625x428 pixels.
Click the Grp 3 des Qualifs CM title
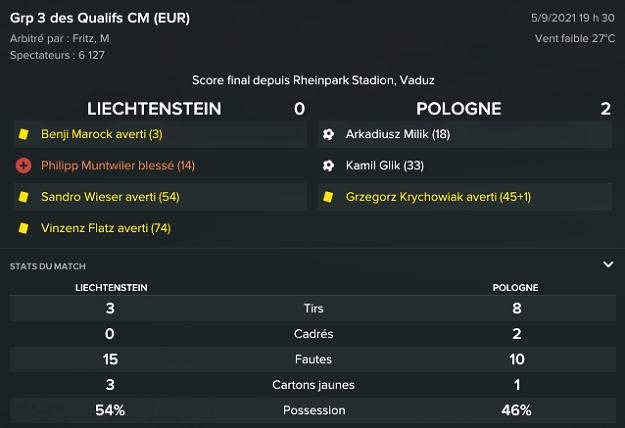pos(100,18)
